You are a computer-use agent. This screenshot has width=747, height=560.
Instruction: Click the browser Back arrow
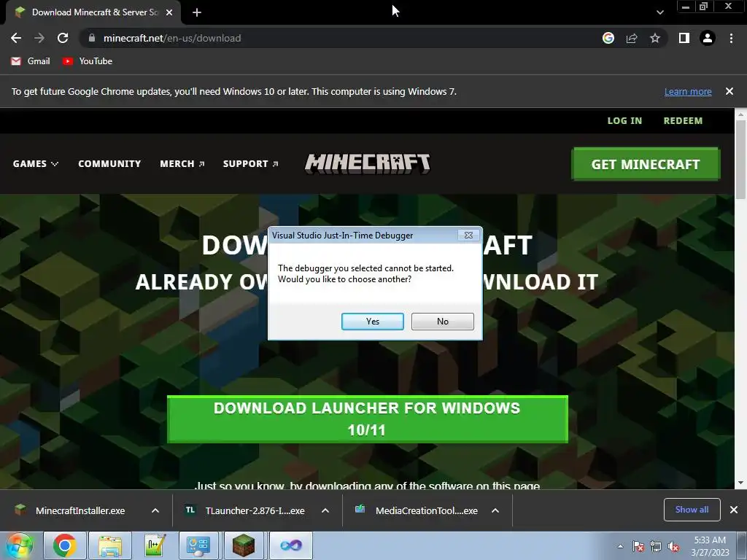(x=16, y=38)
